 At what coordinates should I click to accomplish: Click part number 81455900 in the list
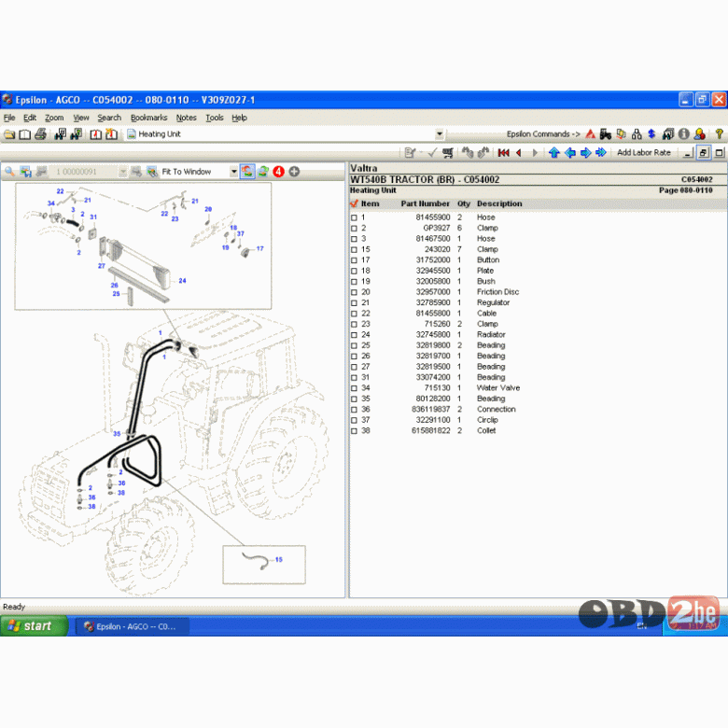coord(433,217)
